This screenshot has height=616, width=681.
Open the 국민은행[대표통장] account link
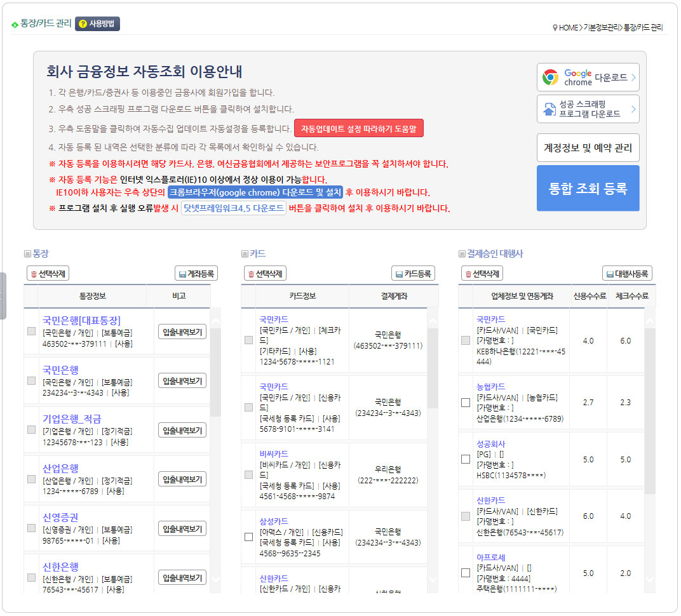82,320
